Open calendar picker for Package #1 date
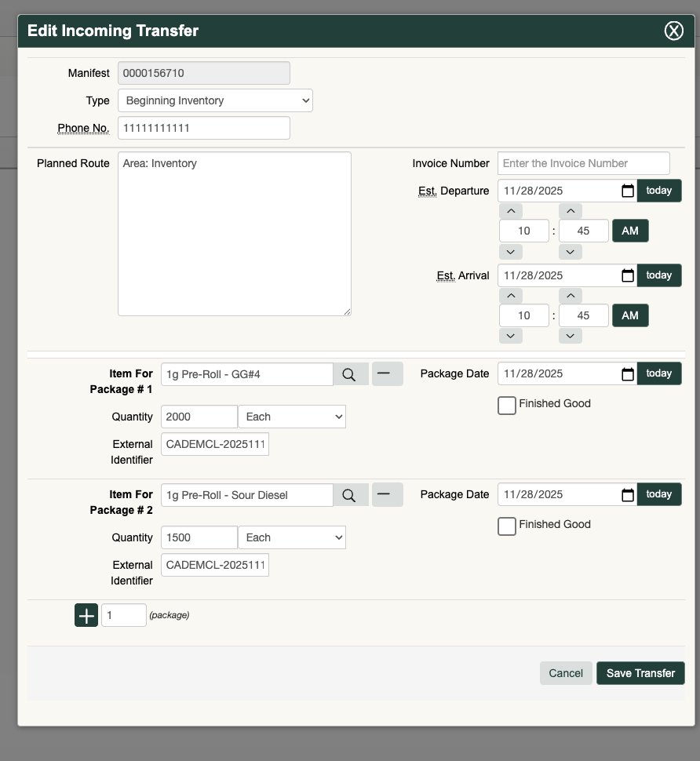The width and height of the screenshot is (700, 761). point(627,373)
